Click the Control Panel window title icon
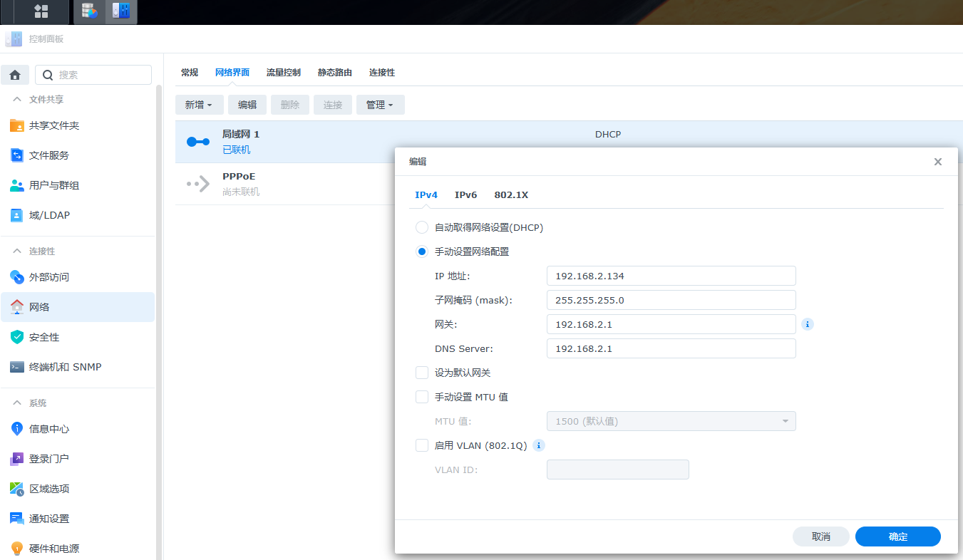 point(14,39)
